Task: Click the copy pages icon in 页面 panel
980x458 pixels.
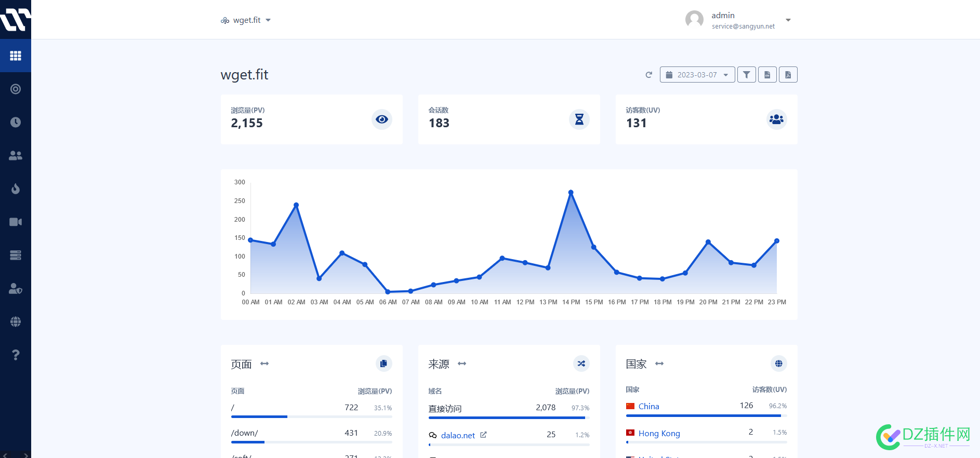Action: [x=383, y=363]
